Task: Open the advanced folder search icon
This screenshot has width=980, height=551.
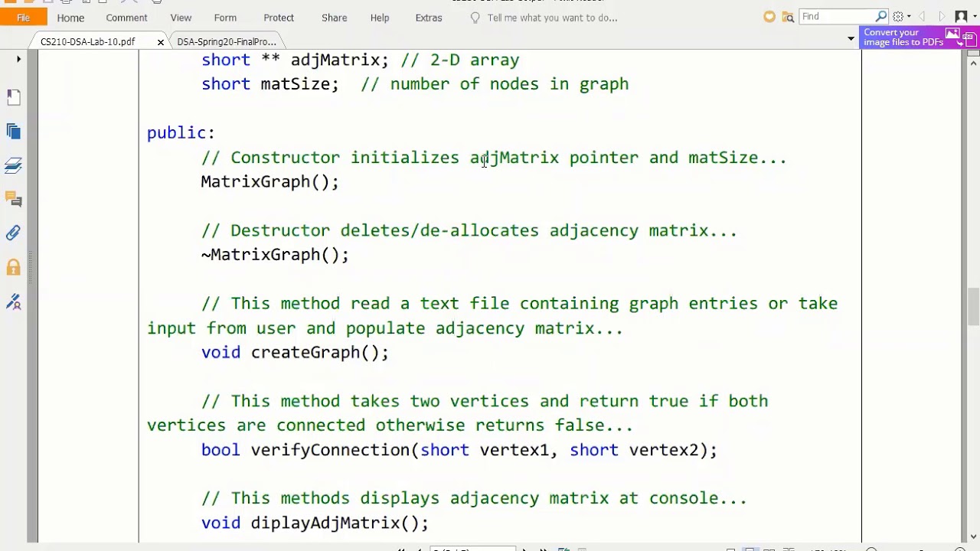Action: click(x=788, y=17)
